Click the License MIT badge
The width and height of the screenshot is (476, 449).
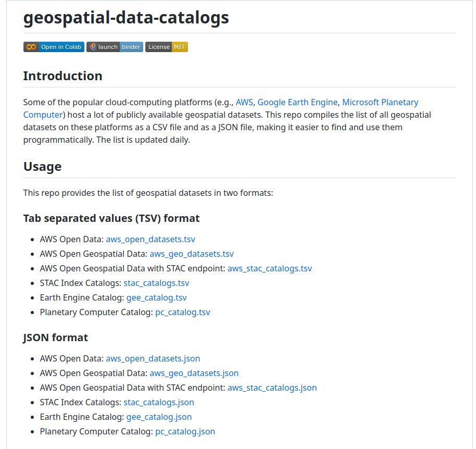167,47
